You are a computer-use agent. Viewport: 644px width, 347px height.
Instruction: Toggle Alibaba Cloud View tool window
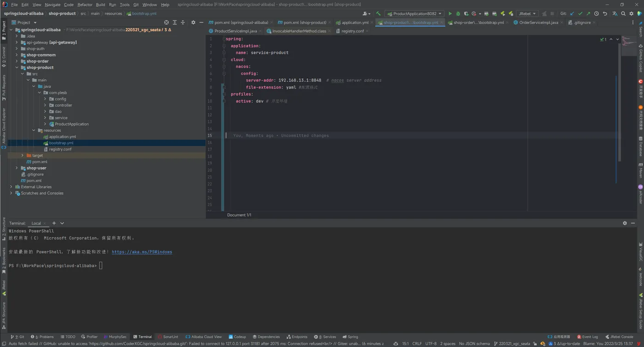click(x=203, y=337)
